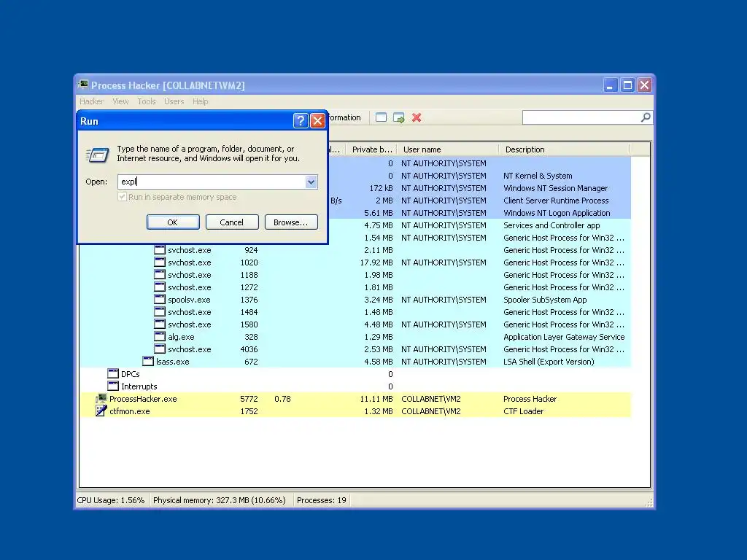The image size is (747, 560).
Task: Click the search magnifier icon
Action: click(646, 117)
